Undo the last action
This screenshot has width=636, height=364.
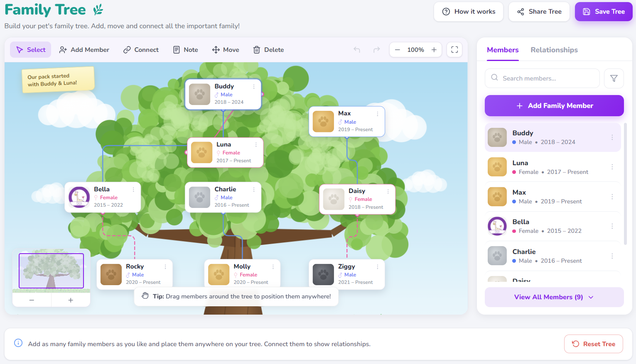point(357,50)
